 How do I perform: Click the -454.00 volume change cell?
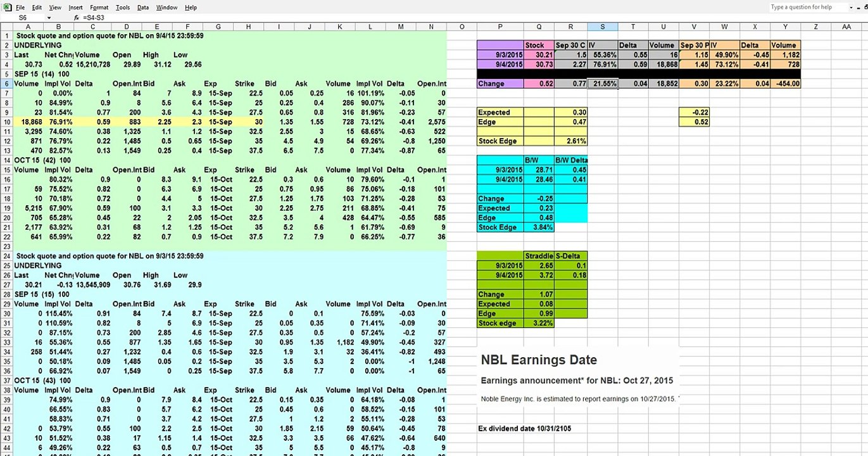(785, 84)
